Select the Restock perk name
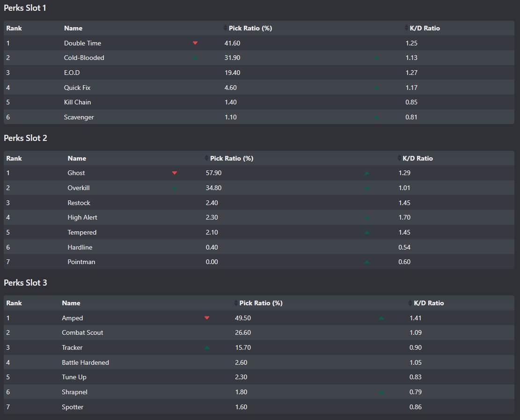 79,203
